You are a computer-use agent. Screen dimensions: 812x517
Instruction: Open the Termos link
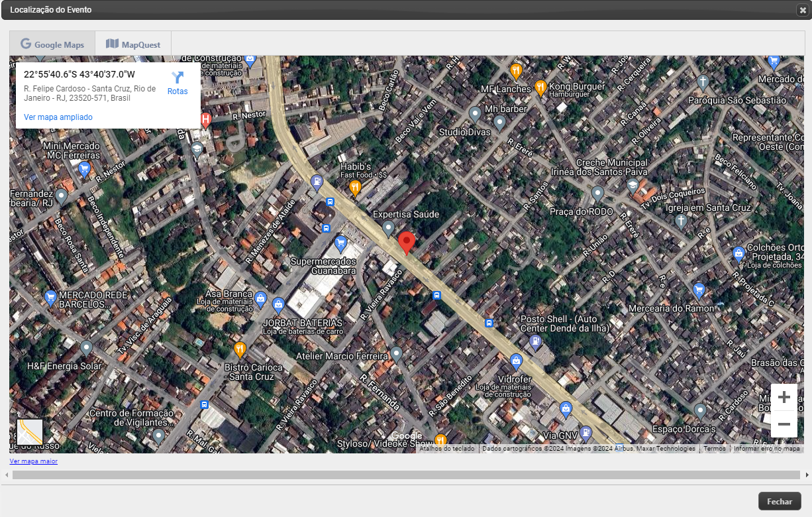point(715,449)
